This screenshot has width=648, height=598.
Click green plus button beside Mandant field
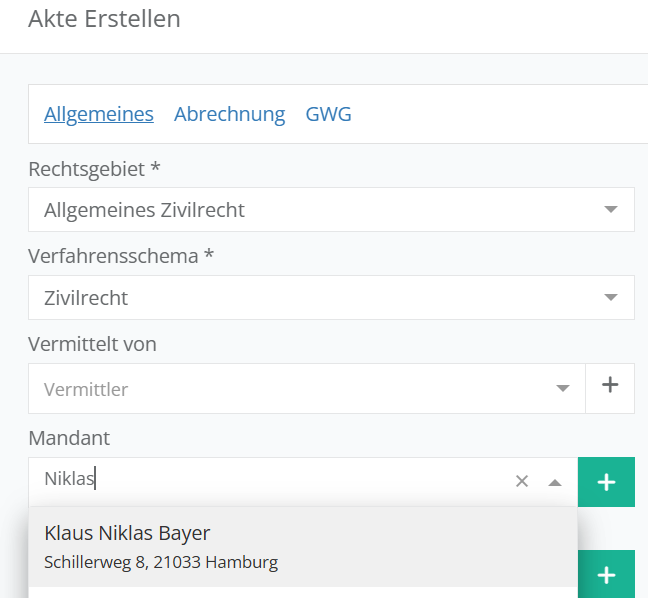606,481
